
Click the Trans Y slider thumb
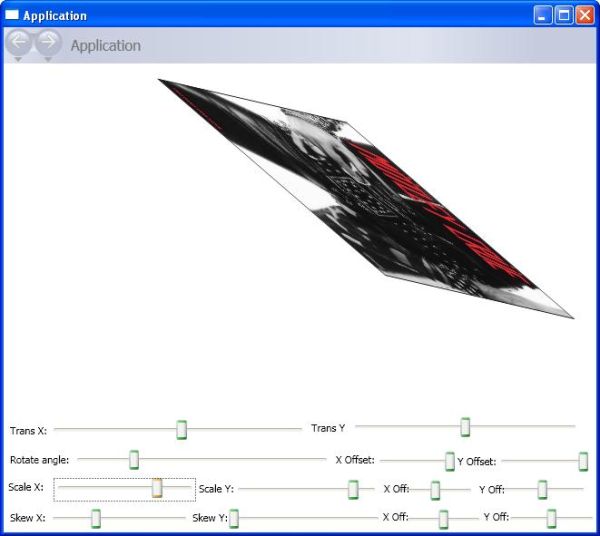pyautogui.click(x=465, y=427)
